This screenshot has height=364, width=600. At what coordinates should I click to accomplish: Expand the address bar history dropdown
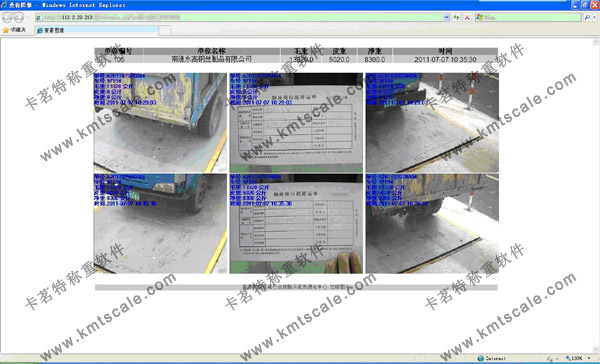click(x=446, y=17)
